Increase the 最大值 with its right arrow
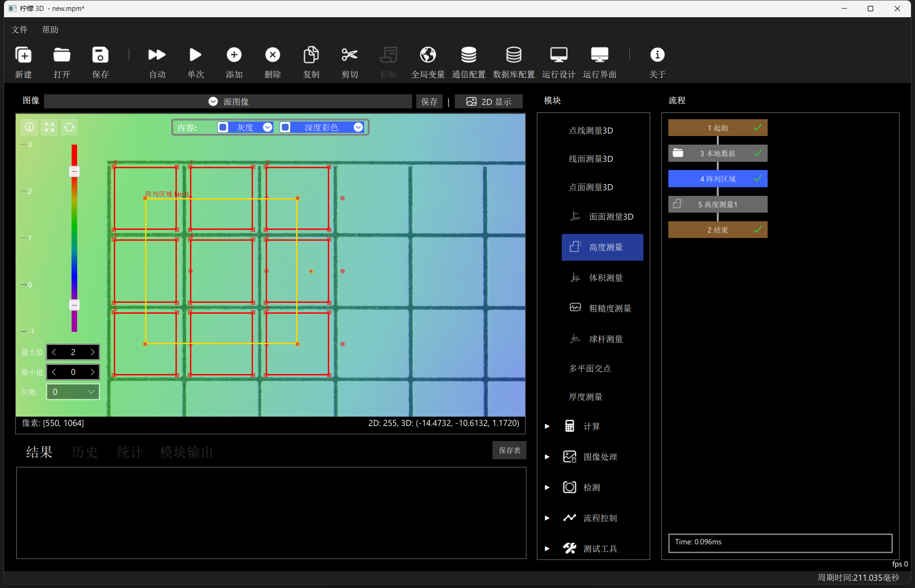915x588 pixels. pos(92,352)
